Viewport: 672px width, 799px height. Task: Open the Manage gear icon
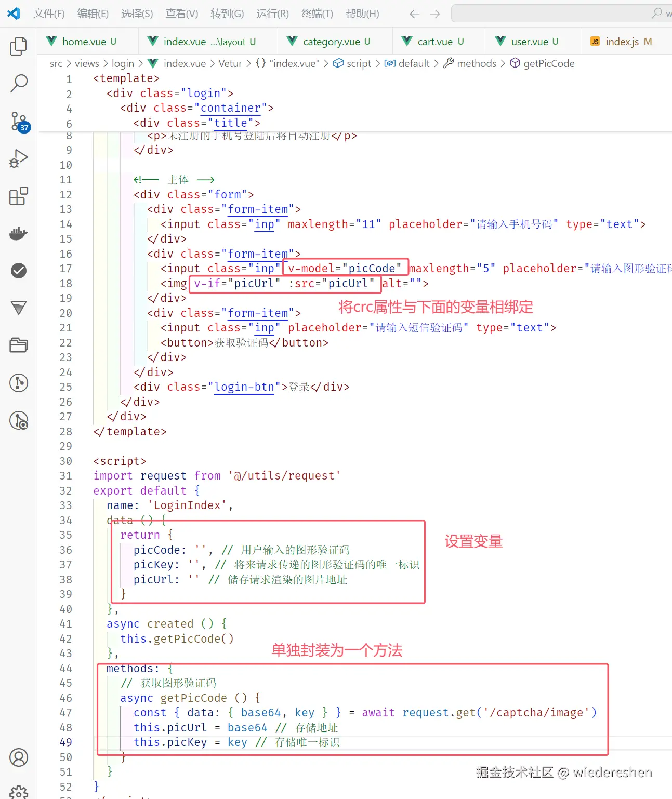19,792
